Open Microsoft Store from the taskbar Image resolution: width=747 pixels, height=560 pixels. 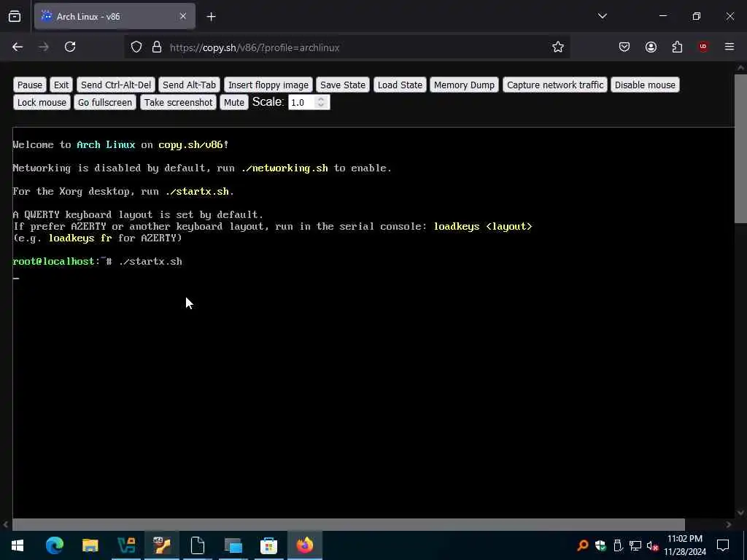[268, 545]
